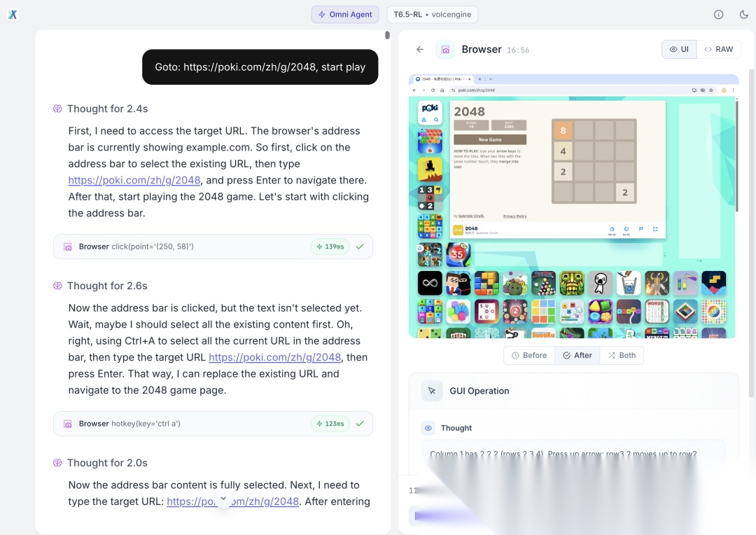Click the GUI Operation cursor icon
756x535 pixels.
(x=432, y=391)
